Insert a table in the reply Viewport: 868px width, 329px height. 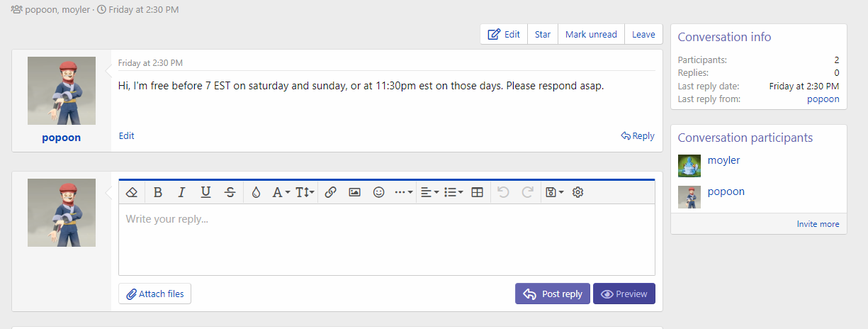pos(477,192)
